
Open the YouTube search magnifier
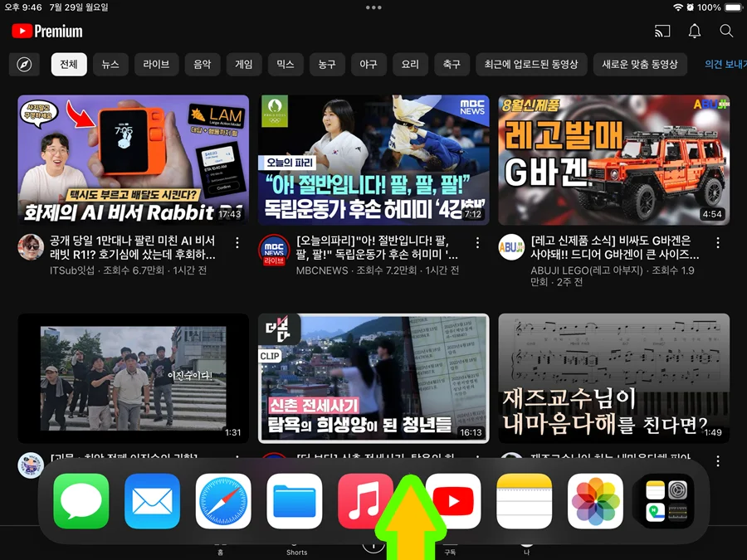coord(726,31)
